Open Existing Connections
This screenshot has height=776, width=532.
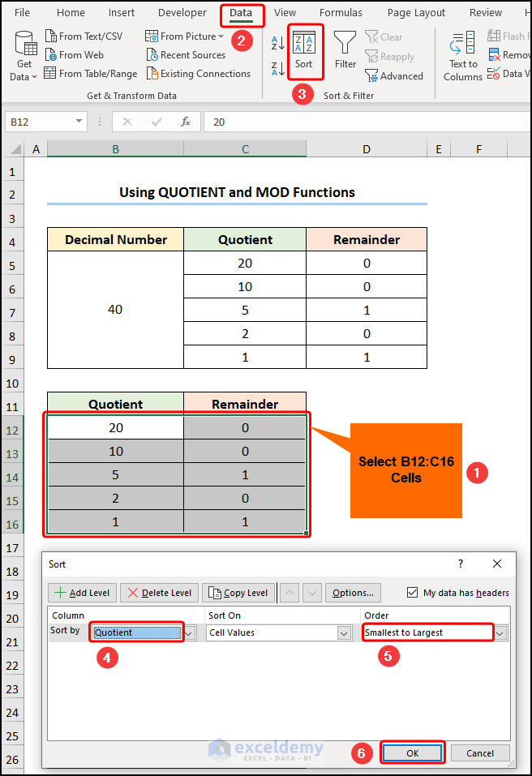[199, 74]
